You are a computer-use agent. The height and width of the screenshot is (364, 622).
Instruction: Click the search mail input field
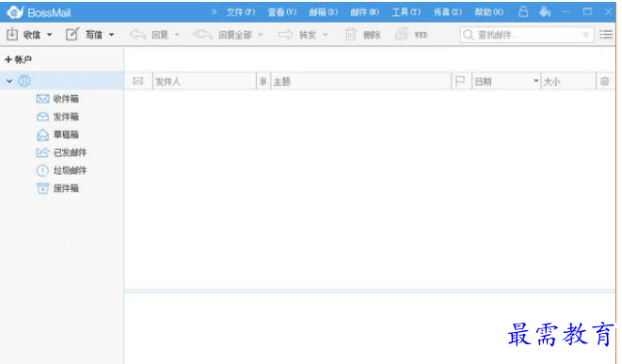[x=527, y=35]
